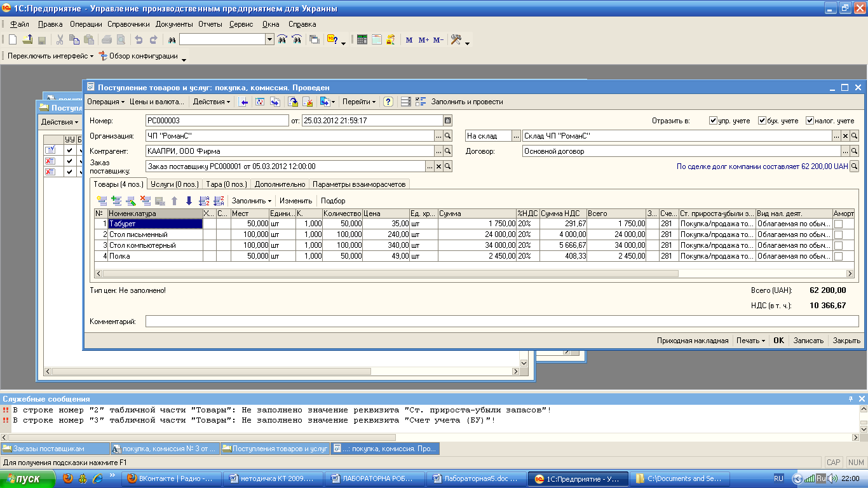Open the Справочники menu
Image resolution: width=868 pixels, height=488 pixels.
128,24
